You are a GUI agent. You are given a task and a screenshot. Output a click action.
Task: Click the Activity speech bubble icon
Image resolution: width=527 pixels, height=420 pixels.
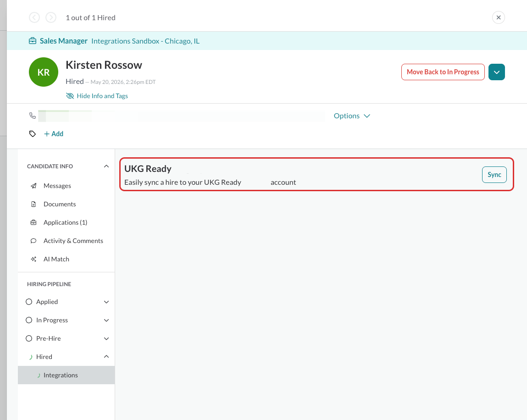coord(33,241)
